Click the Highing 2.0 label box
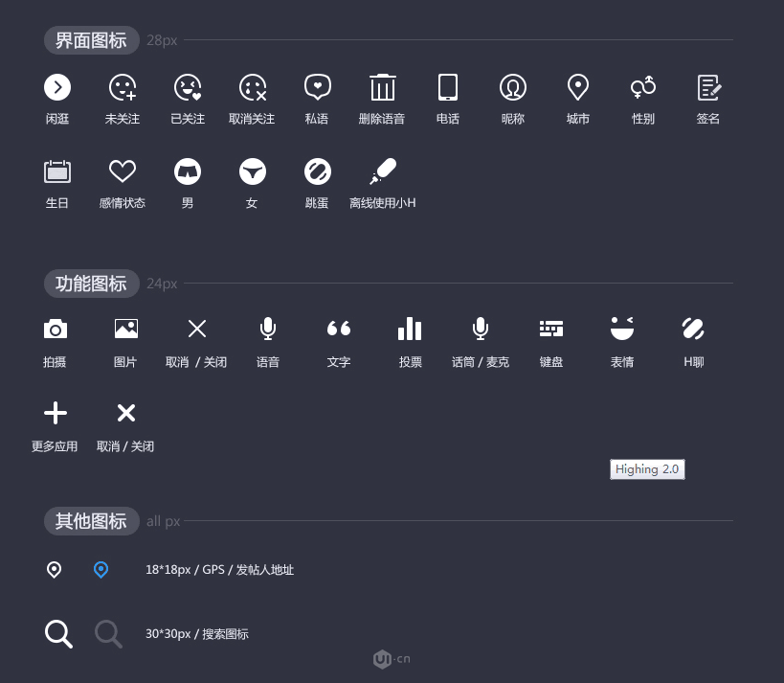Image resolution: width=784 pixels, height=683 pixels. pos(647,469)
